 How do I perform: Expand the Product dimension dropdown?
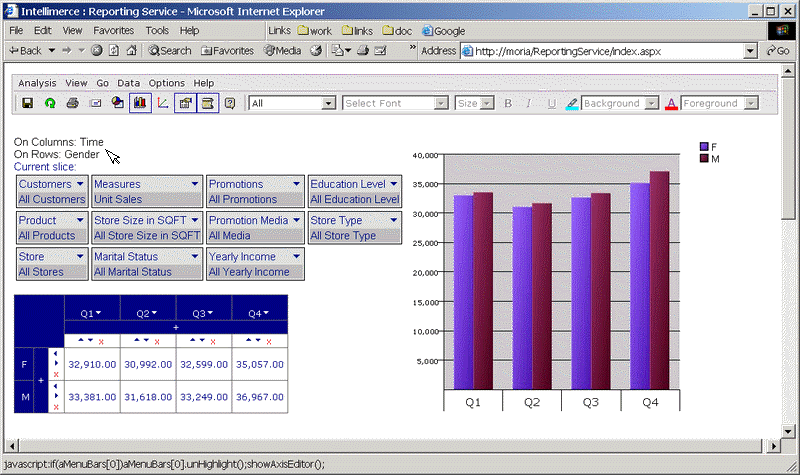tap(80, 220)
